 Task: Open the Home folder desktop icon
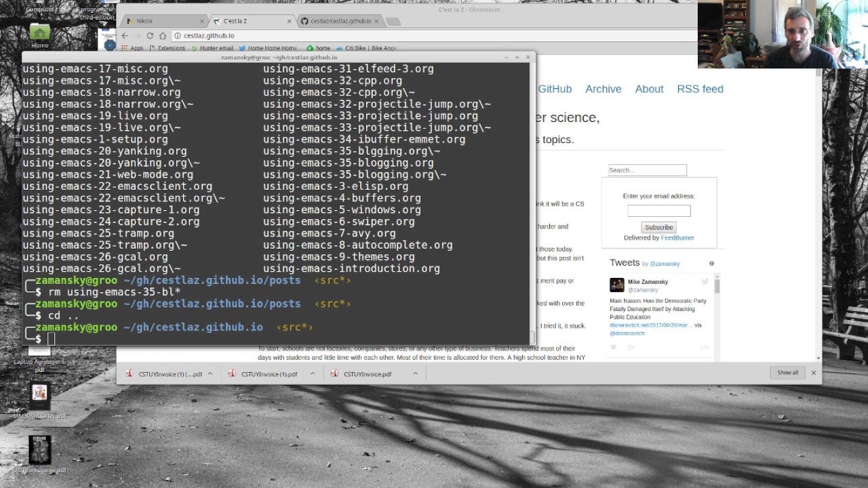(x=39, y=36)
